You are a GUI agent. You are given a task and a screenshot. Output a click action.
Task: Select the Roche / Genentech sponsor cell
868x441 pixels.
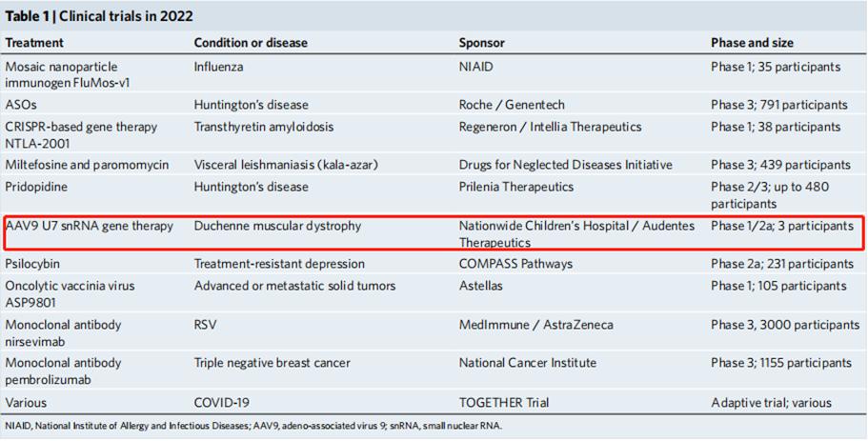512,105
